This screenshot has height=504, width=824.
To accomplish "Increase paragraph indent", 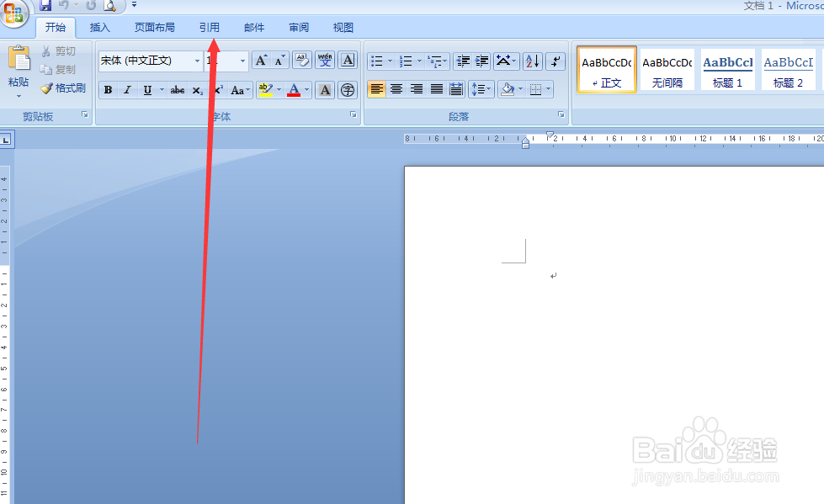I will click(x=482, y=61).
